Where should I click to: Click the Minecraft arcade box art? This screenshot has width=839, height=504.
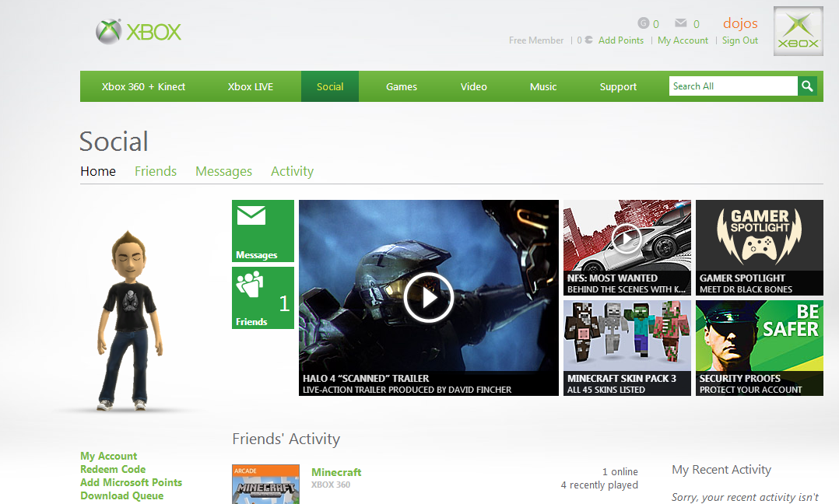(x=265, y=485)
